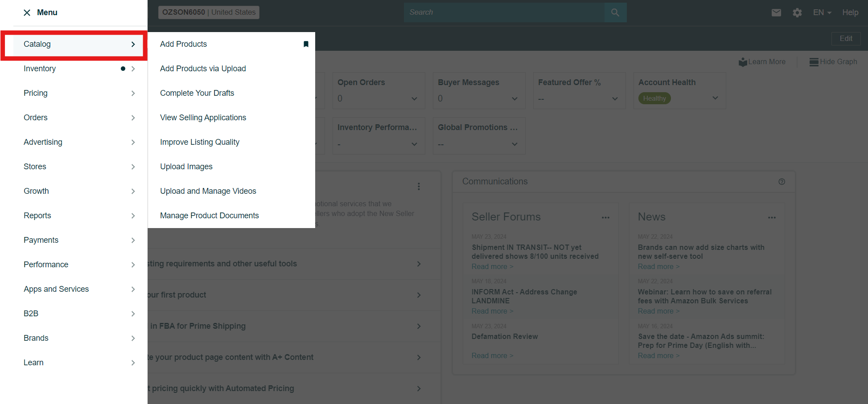Viewport: 868px width, 404px height.
Task: Click the bookmark icon next to Add Products
Action: click(x=306, y=44)
